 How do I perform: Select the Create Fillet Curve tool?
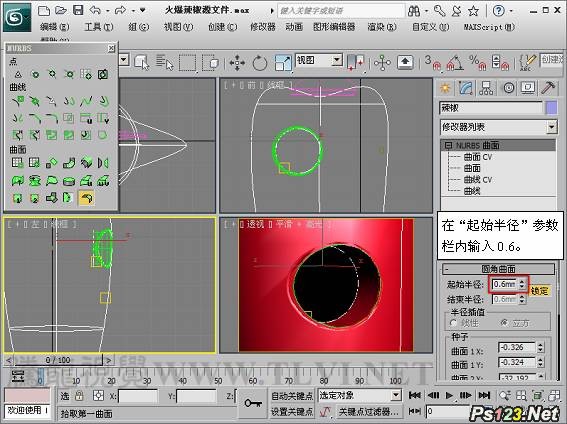pyautogui.click(x=51, y=118)
